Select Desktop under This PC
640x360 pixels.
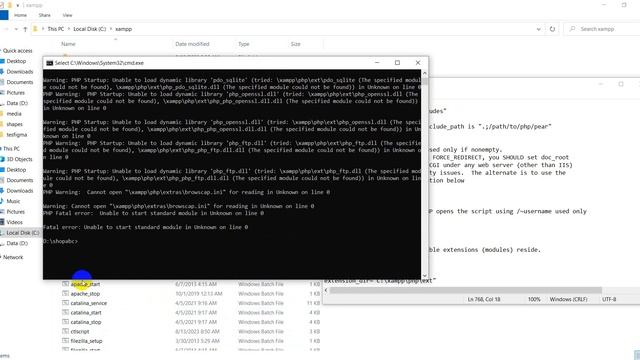pos(16,170)
